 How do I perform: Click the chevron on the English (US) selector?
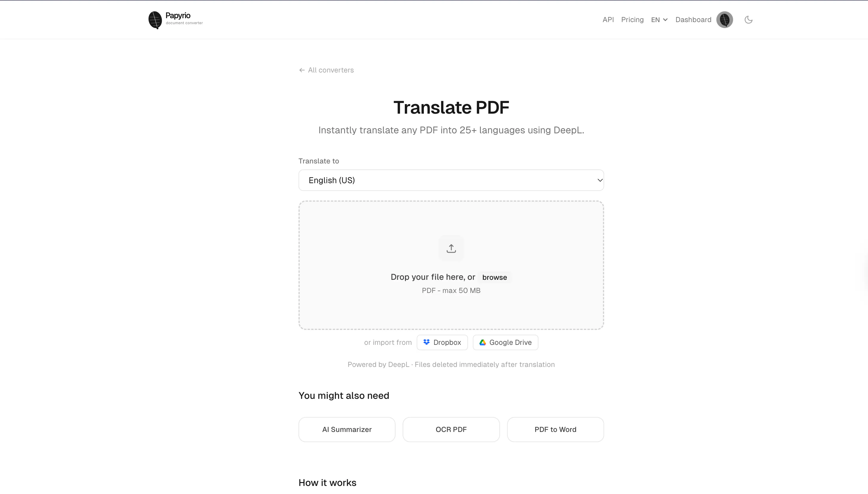(600, 180)
